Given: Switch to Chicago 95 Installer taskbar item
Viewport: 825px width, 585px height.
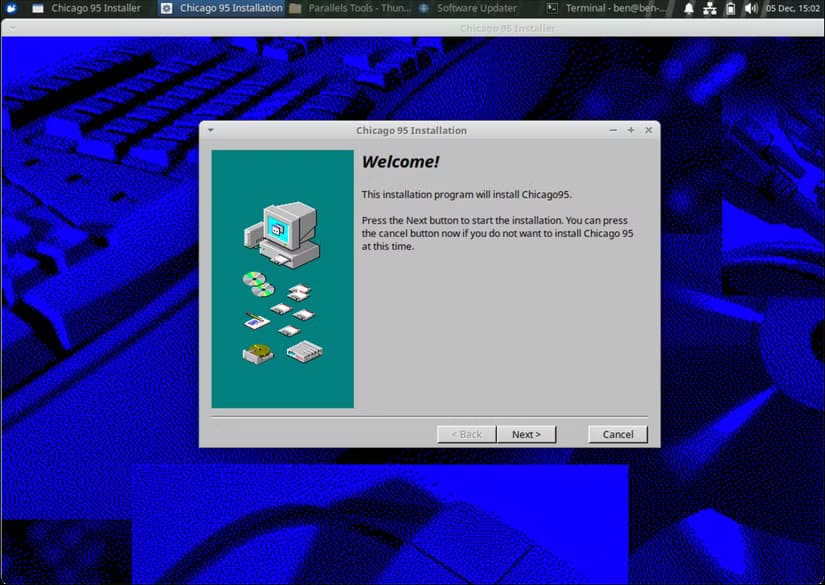Looking at the screenshot, I should point(87,8).
